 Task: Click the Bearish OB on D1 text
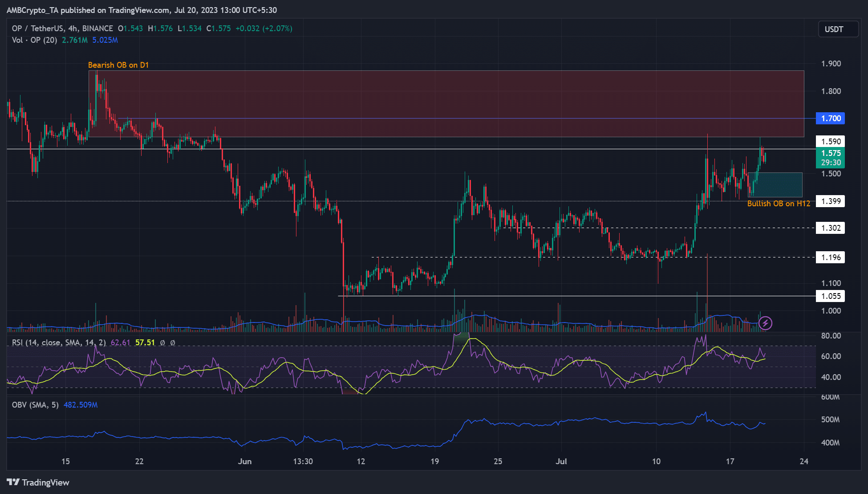(x=118, y=65)
